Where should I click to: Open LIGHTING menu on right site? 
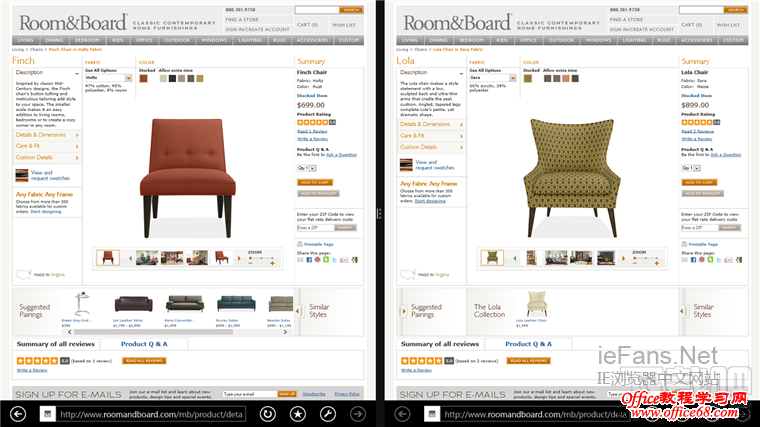coord(634,40)
